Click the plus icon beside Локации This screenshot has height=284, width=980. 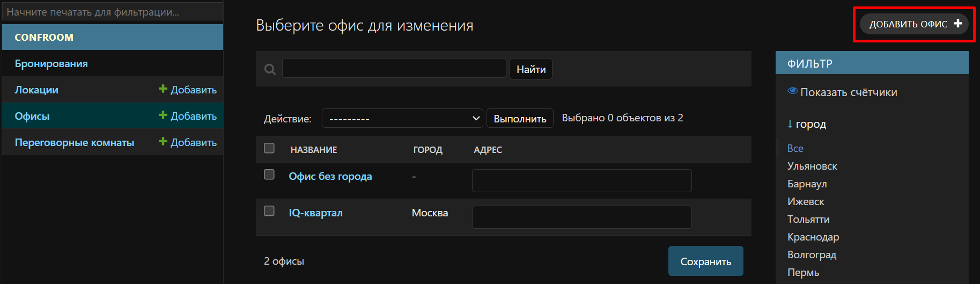(x=163, y=89)
